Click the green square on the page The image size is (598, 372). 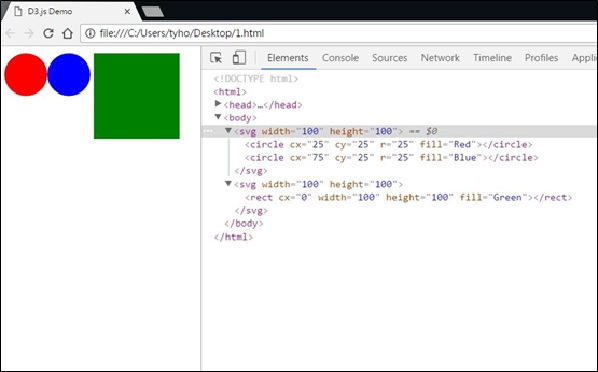[137, 96]
